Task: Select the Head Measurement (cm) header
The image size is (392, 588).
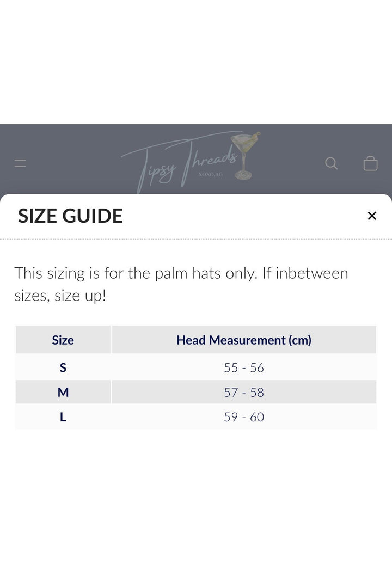Action: (x=244, y=340)
